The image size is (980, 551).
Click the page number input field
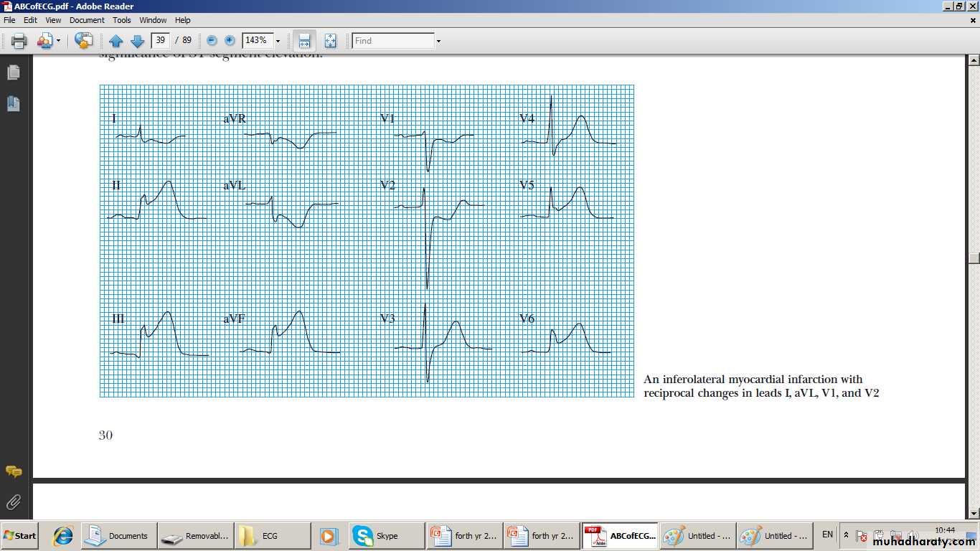[x=160, y=41]
